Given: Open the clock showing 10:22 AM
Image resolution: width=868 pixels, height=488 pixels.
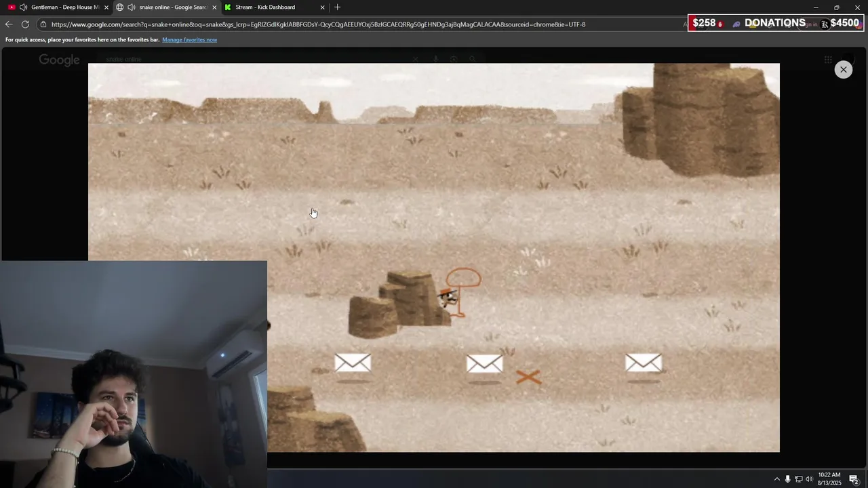Looking at the screenshot, I should pos(829,479).
